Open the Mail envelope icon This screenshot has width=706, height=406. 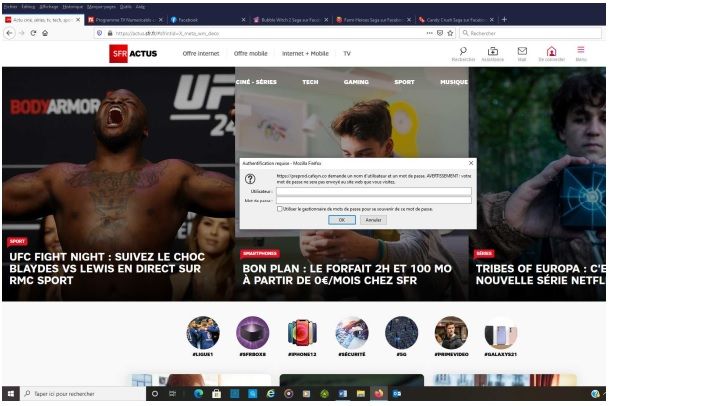tap(522, 51)
